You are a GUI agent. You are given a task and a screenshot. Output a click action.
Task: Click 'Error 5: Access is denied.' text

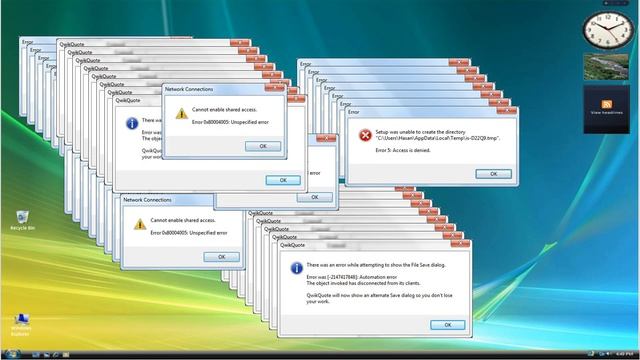tap(402, 150)
